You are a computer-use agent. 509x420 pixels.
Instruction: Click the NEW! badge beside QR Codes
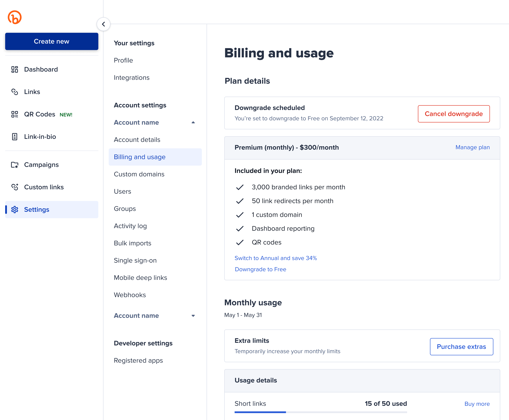pyautogui.click(x=66, y=115)
